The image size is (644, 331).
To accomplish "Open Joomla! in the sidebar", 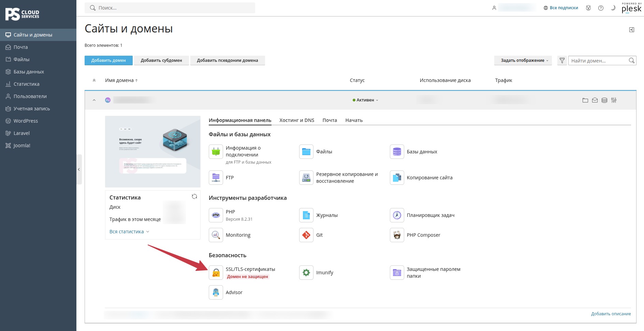I will (38, 146).
